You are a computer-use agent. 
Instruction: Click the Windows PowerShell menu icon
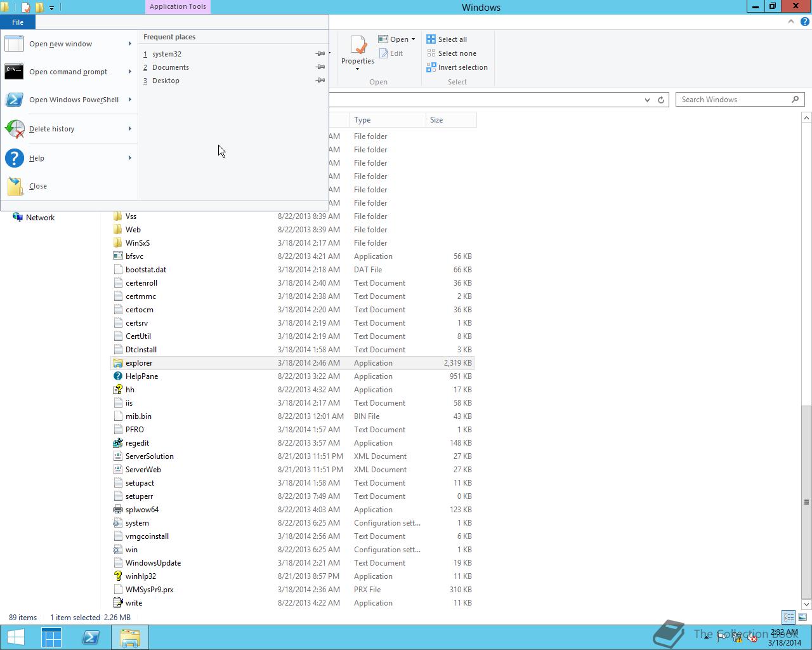pyautogui.click(x=14, y=100)
